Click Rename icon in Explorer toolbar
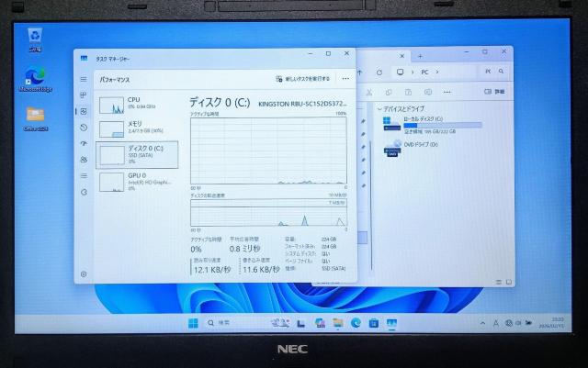The width and height of the screenshot is (588, 368). (x=428, y=92)
